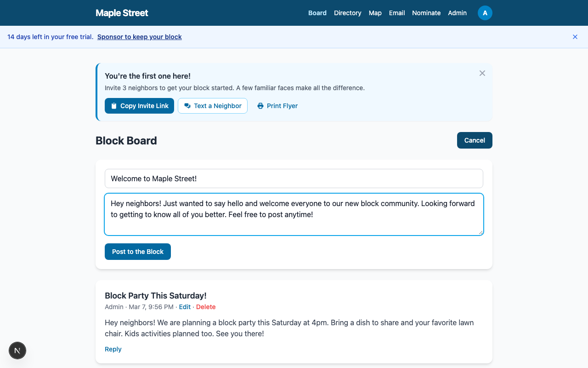Open the Next.js dev tools badge

[x=17, y=351]
